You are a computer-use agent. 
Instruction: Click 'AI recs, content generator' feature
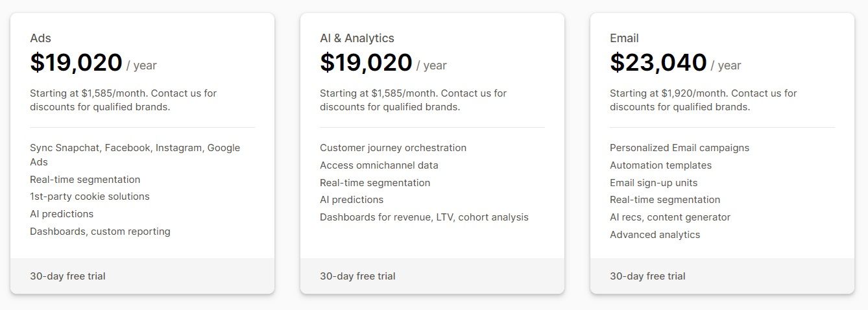tap(669, 217)
